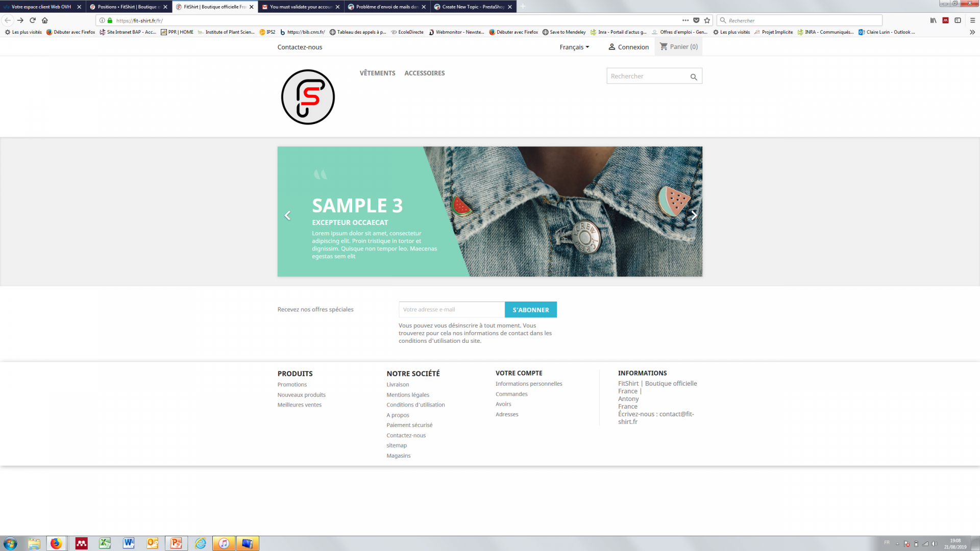
Task: Click the FitShirt circular logo
Action: point(308,97)
